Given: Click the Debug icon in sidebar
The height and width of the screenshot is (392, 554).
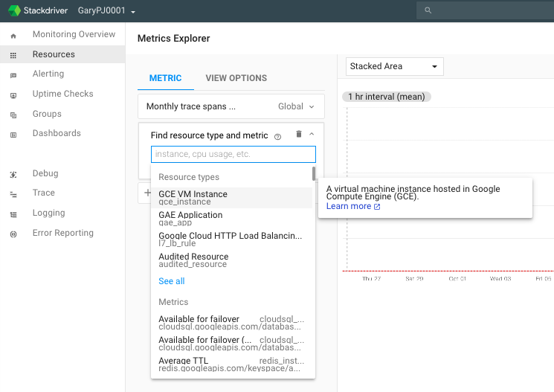Looking at the screenshot, I should coord(13,174).
